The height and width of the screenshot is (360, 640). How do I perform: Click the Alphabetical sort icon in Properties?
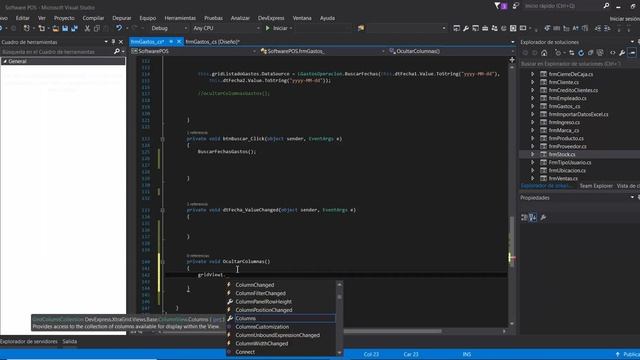tap(533, 218)
